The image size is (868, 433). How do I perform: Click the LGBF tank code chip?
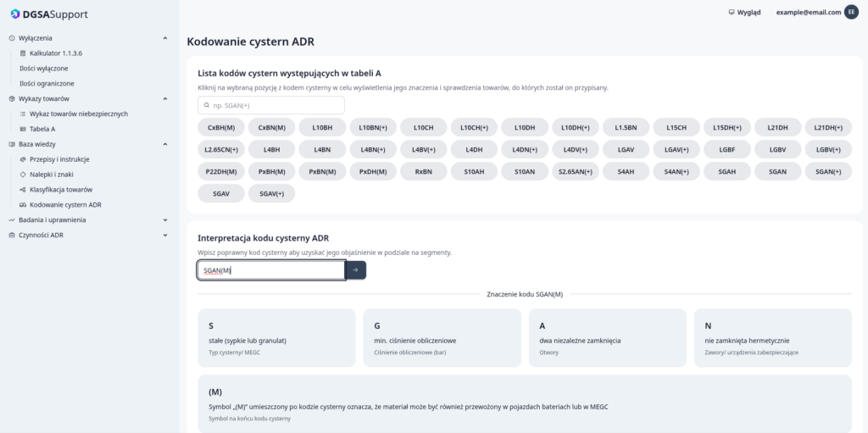[726, 149]
